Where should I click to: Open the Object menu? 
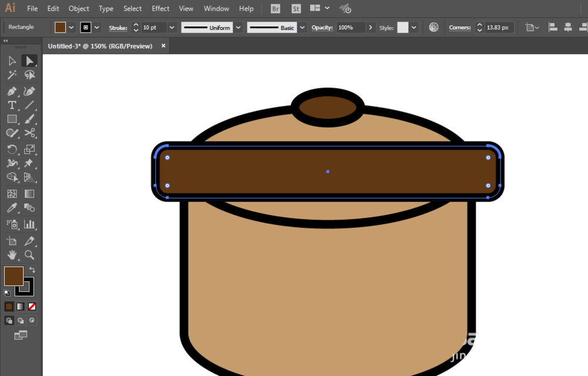[x=79, y=9]
